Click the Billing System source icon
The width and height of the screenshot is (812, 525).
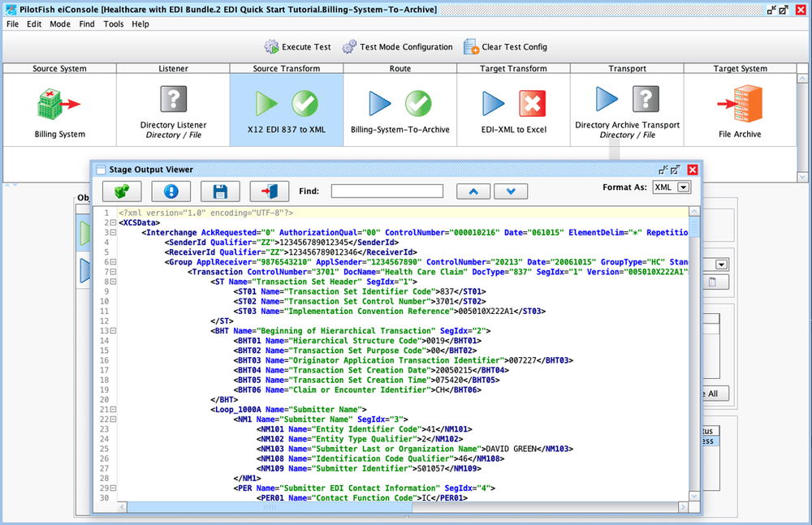click(x=59, y=104)
